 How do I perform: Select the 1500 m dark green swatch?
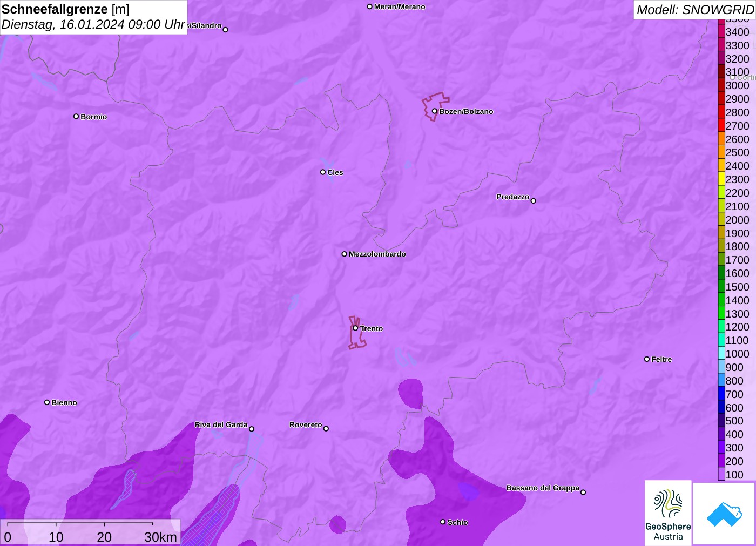click(721, 286)
